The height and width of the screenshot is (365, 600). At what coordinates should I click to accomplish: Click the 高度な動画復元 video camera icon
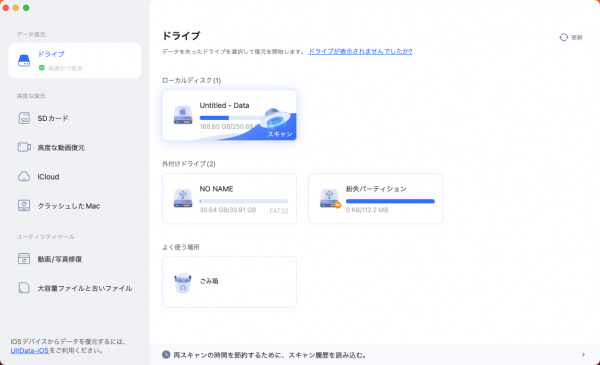(24, 147)
